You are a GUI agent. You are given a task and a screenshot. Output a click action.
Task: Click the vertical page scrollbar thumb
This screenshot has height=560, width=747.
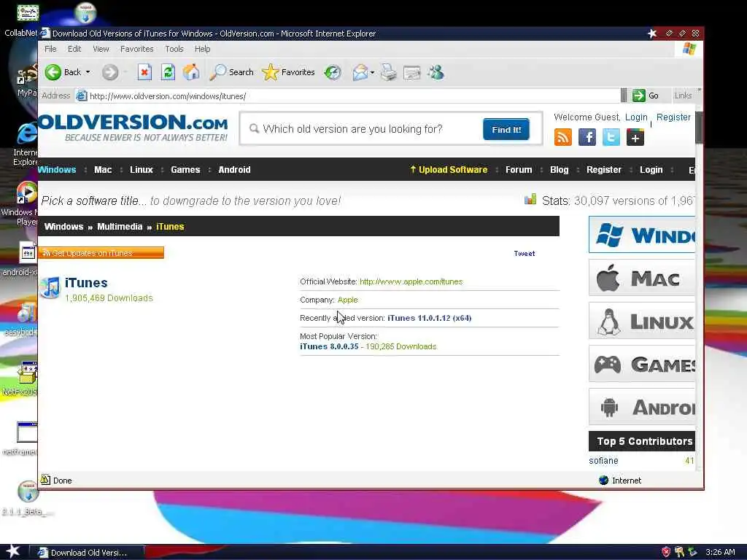click(x=699, y=127)
